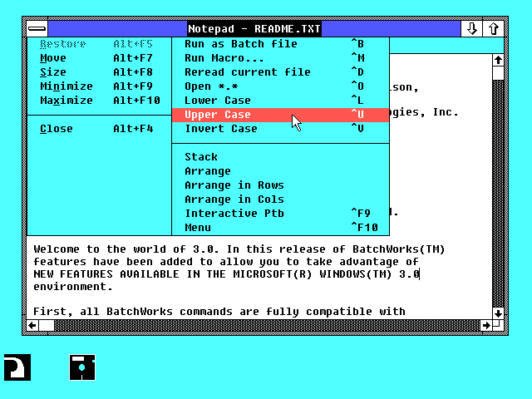Click the horizontal scrollbar track
This screenshot has width=532, height=399.
[x=268, y=326]
